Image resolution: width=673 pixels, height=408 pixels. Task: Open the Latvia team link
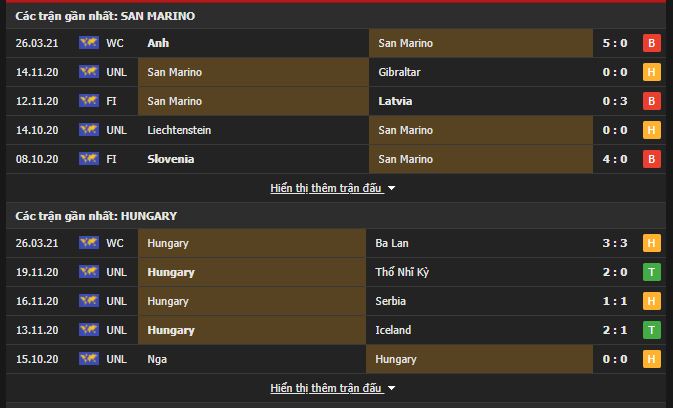pos(395,101)
